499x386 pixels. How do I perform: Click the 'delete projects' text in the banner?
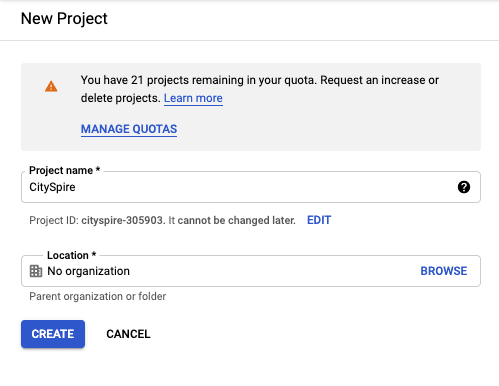pos(120,98)
